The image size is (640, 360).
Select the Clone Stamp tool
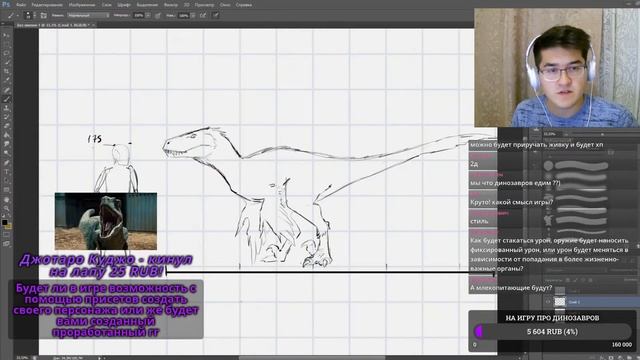pos(6,108)
